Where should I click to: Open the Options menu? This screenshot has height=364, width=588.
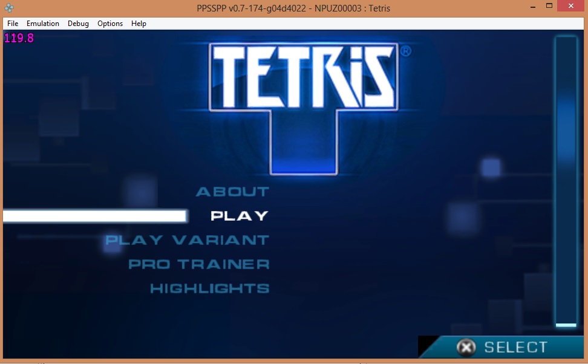coord(110,24)
